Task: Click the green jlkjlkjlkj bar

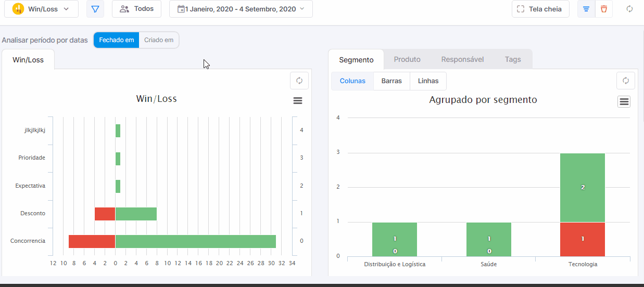Action: [x=118, y=131]
